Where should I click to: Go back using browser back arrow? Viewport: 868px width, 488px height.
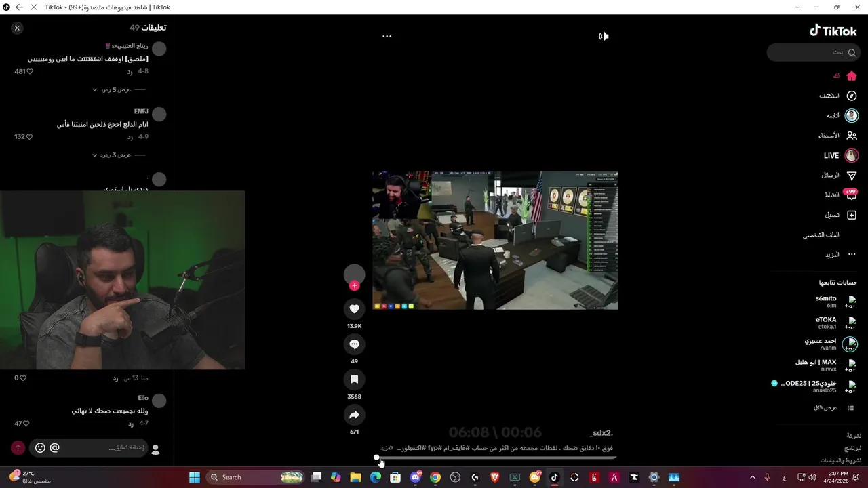click(x=20, y=7)
